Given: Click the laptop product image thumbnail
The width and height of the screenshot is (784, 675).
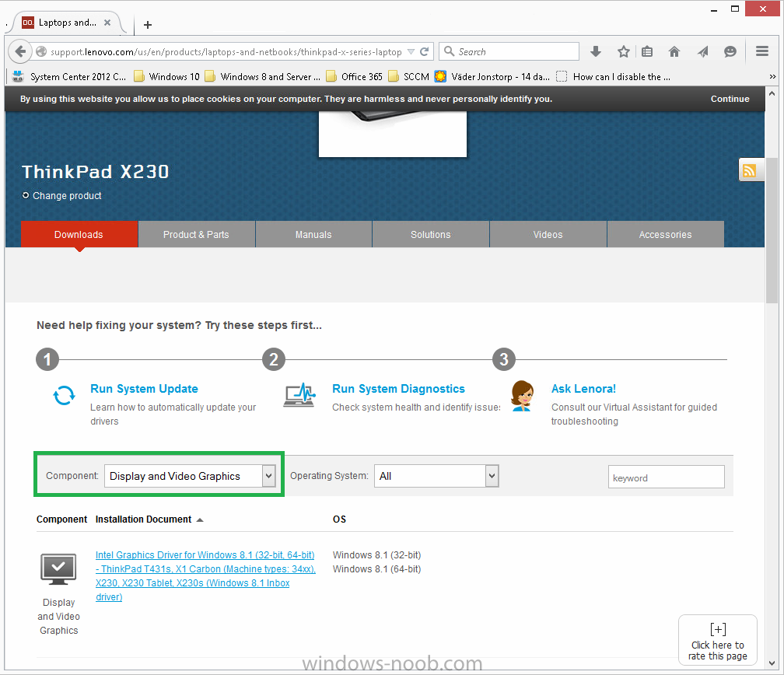Looking at the screenshot, I should click(393, 134).
